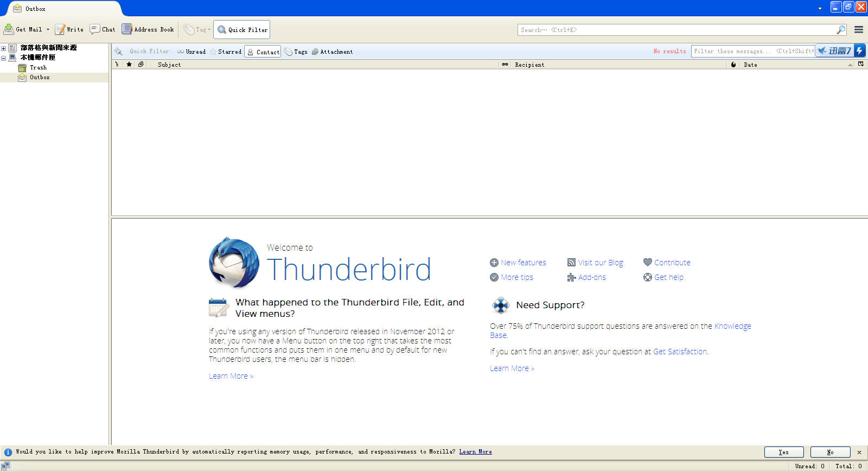The width and height of the screenshot is (868, 472).
Task: Click Yes on telemetry prompt
Action: pos(784,452)
